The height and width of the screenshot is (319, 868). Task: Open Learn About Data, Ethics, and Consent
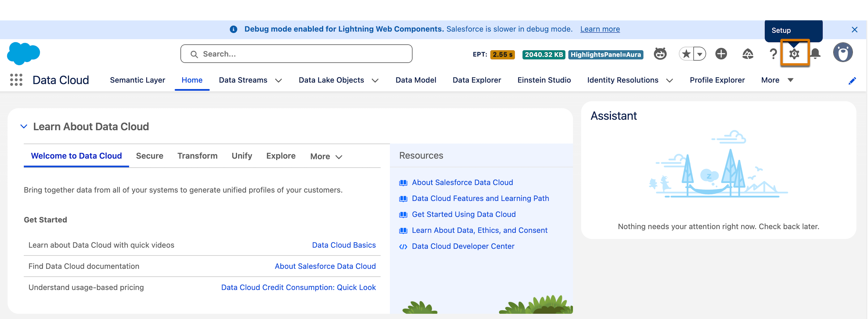(x=480, y=230)
